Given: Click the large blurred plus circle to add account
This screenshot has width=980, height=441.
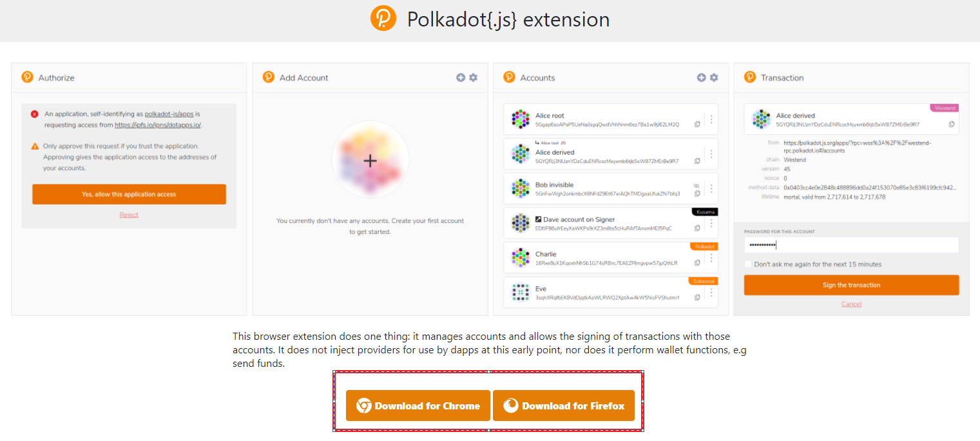Looking at the screenshot, I should coord(370,161).
